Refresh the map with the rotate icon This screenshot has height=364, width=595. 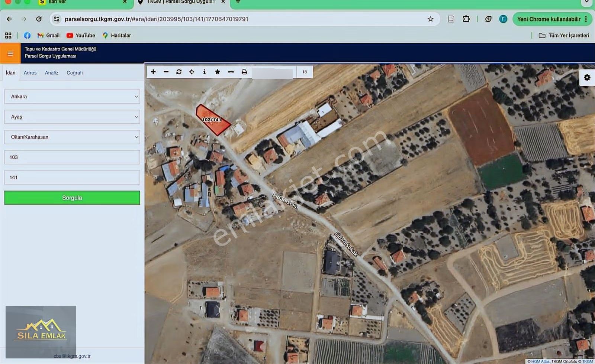coord(179,72)
